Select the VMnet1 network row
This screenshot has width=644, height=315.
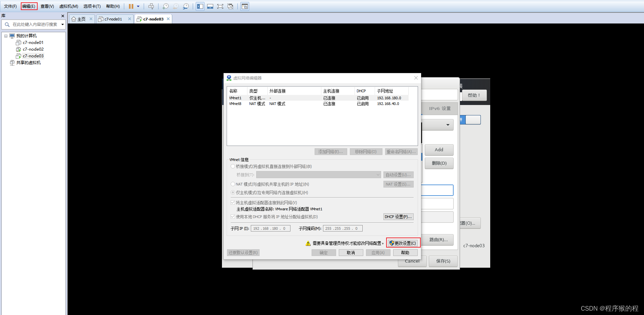(x=318, y=98)
